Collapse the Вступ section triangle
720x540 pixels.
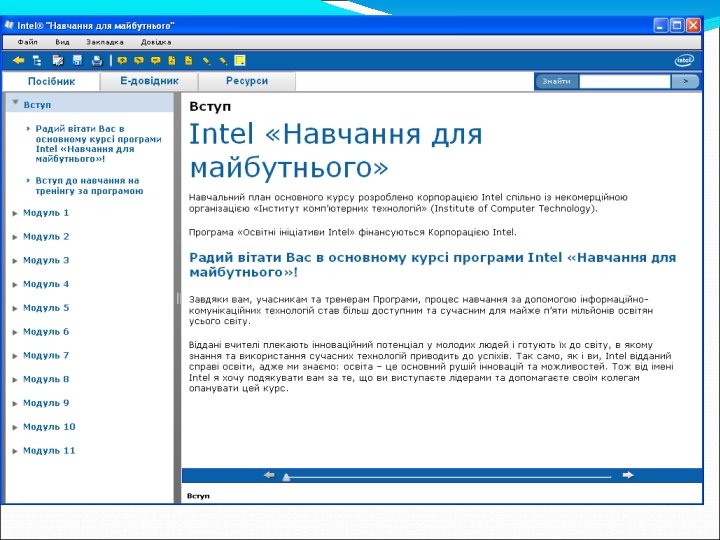point(15,102)
